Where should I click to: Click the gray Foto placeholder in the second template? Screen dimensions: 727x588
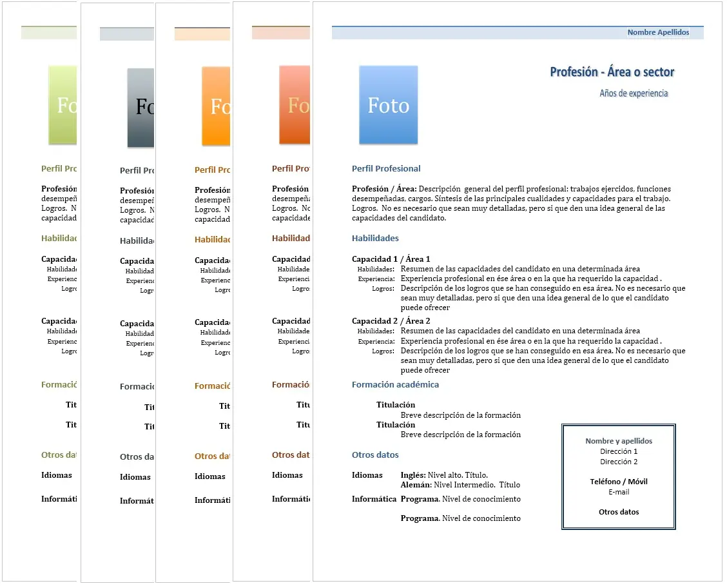141,108
